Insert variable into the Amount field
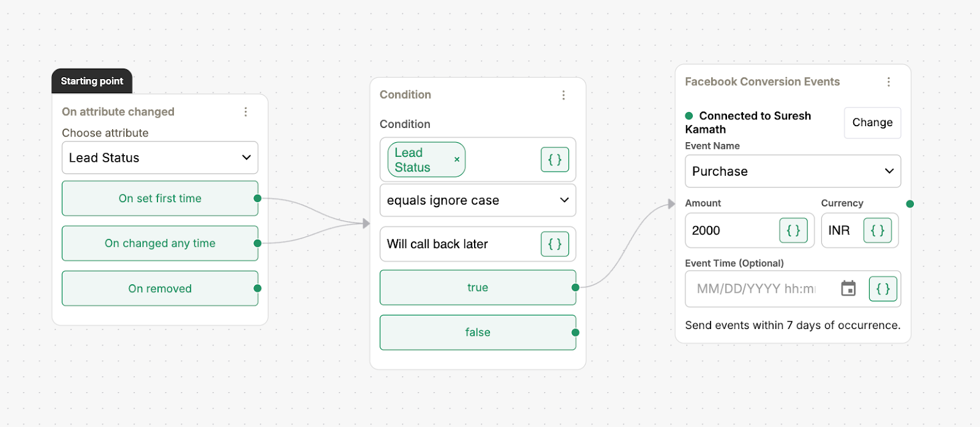The height and width of the screenshot is (427, 980). (793, 230)
